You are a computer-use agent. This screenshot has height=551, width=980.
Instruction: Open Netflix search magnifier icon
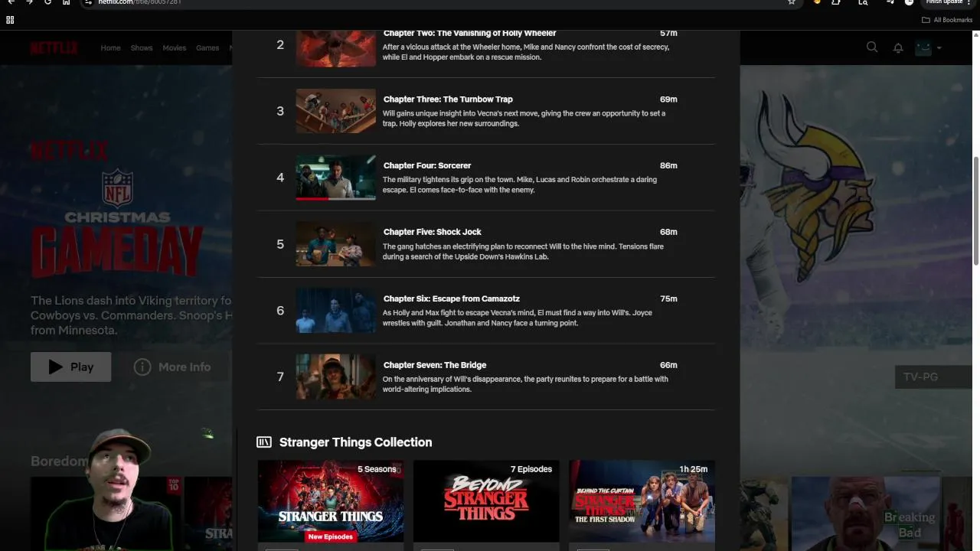(x=872, y=47)
